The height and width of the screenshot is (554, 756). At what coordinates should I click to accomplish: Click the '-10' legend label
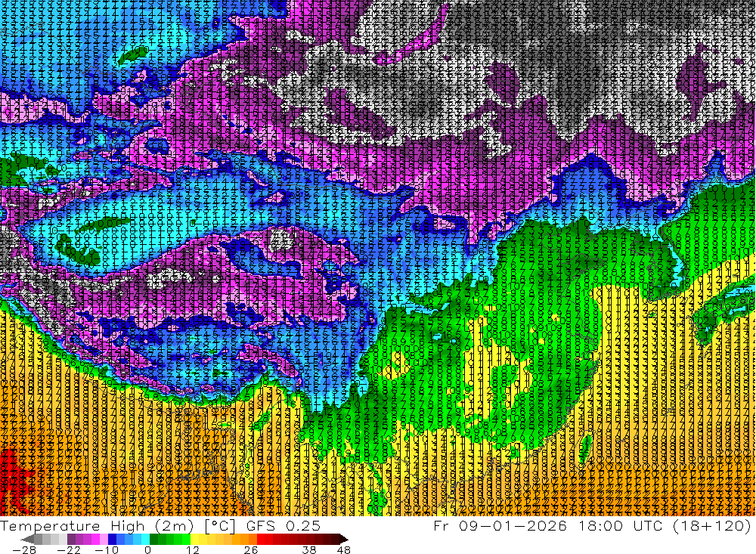(x=107, y=549)
